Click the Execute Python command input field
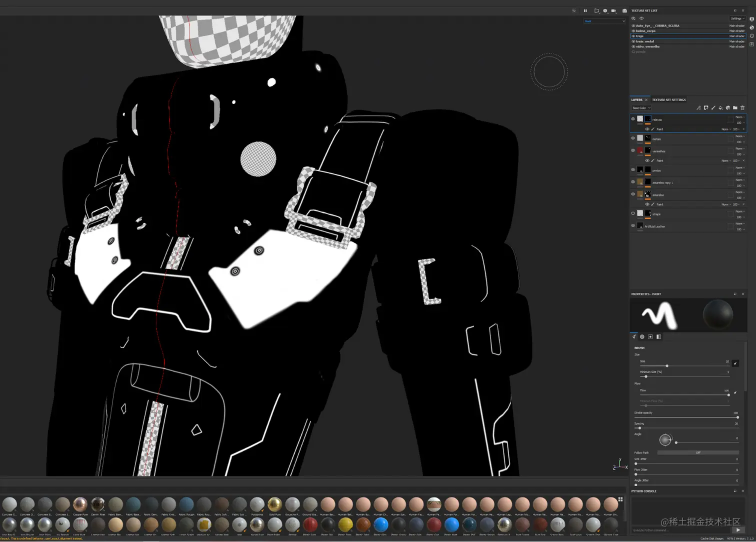Viewport: 756px width, 542px height. pos(681,530)
